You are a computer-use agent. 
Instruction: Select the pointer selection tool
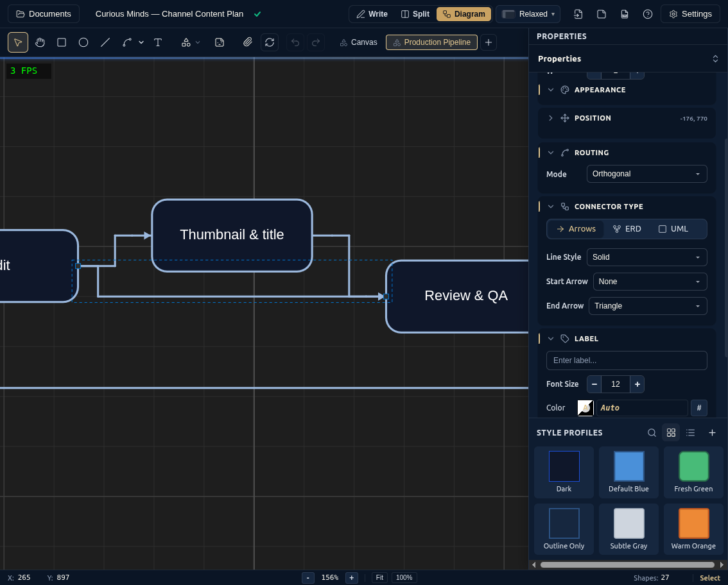(x=18, y=42)
